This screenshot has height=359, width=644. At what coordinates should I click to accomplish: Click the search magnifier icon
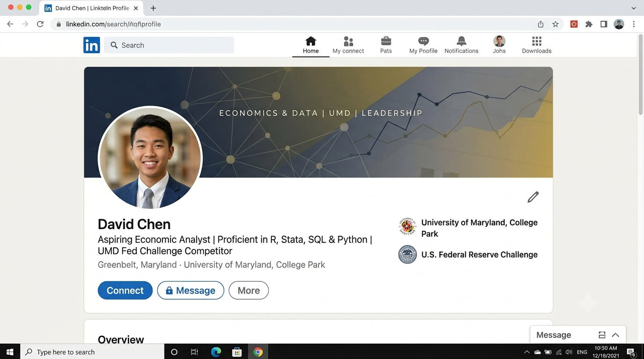(x=114, y=45)
